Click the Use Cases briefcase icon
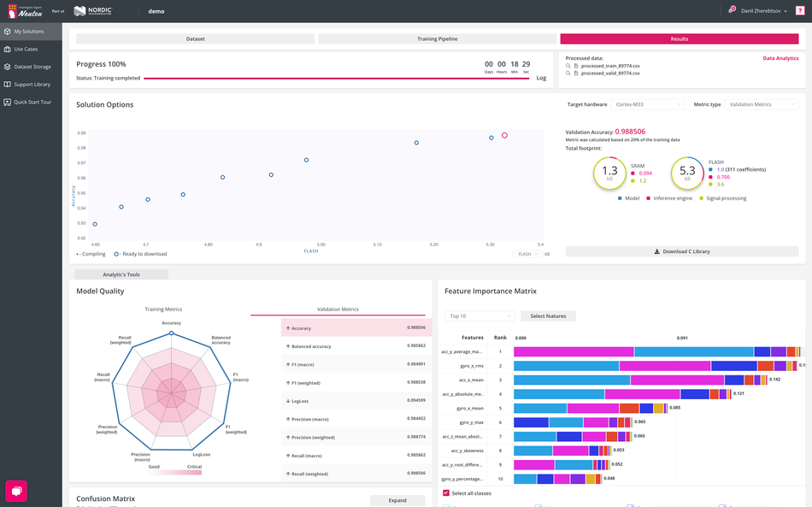Image resolution: width=812 pixels, height=507 pixels. pyautogui.click(x=8, y=49)
